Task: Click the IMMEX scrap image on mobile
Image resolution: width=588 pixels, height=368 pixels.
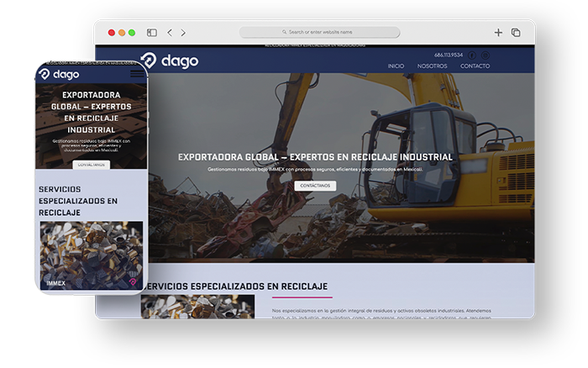Action: point(91,255)
